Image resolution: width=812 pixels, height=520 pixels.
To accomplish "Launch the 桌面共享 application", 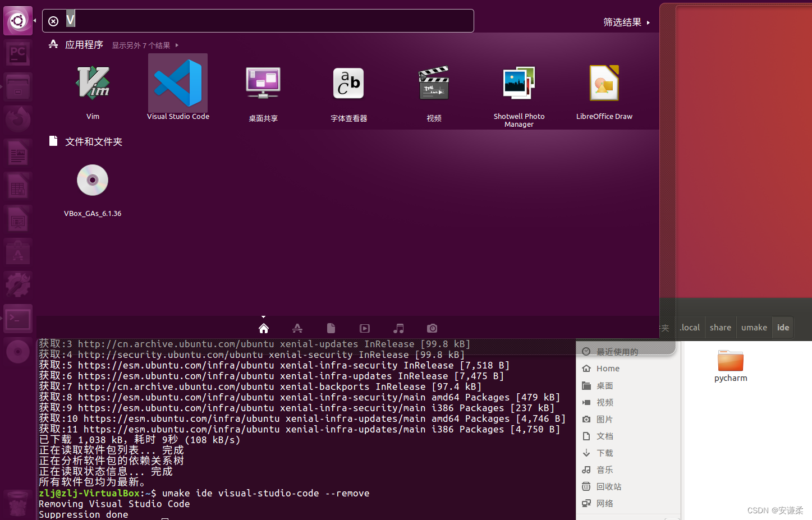I will [263, 82].
